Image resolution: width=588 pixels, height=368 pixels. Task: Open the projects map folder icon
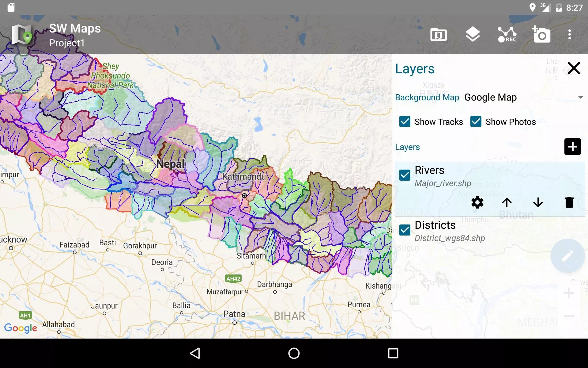tap(438, 35)
